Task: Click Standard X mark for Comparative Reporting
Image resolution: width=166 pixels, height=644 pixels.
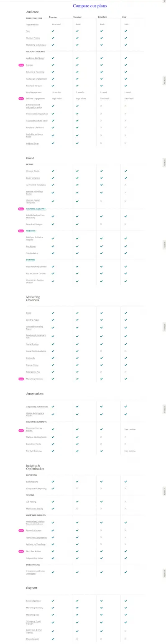Action: tap(77, 488)
